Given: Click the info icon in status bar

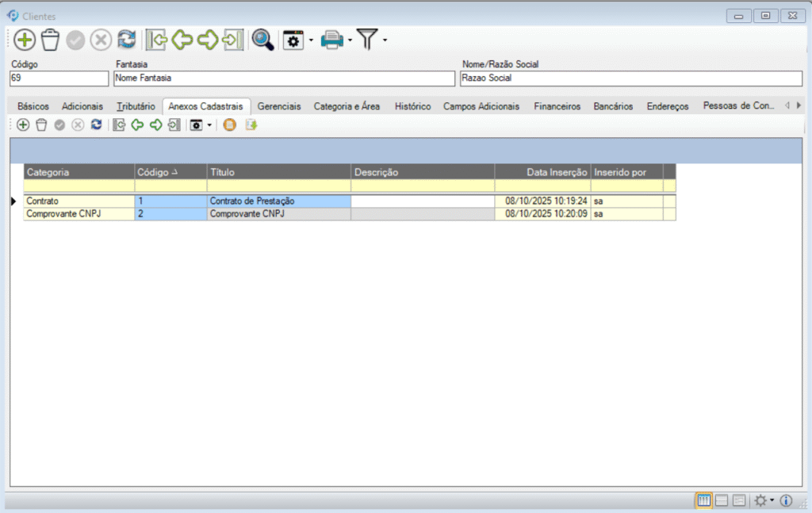Looking at the screenshot, I should pos(786,500).
